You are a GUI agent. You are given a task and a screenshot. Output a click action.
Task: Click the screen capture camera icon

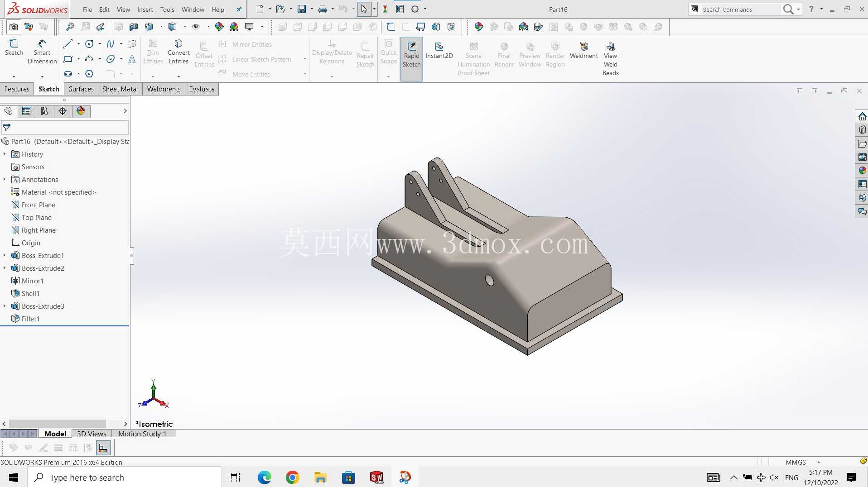(x=14, y=27)
